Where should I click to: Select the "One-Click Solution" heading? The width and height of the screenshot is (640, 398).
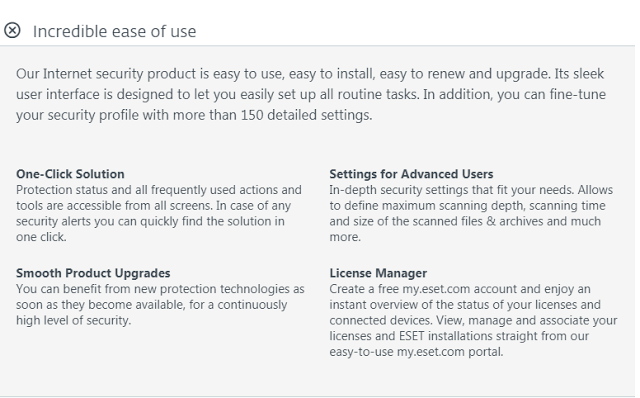pos(70,174)
